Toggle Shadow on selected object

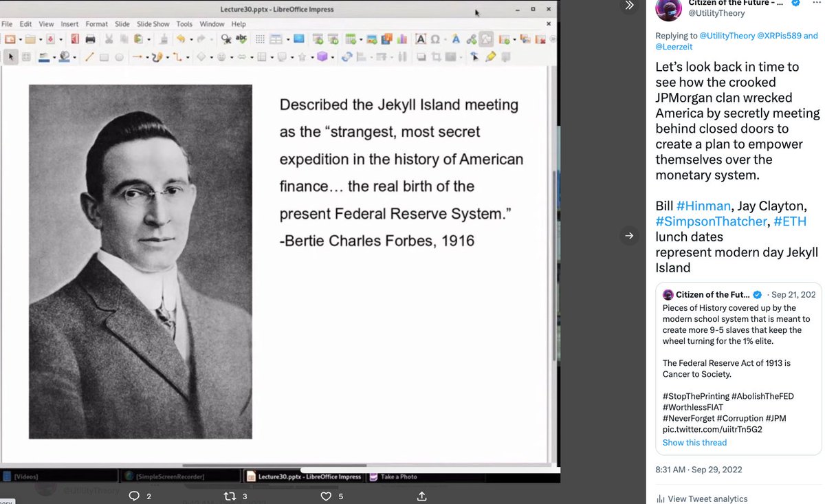pyautogui.click(x=421, y=57)
